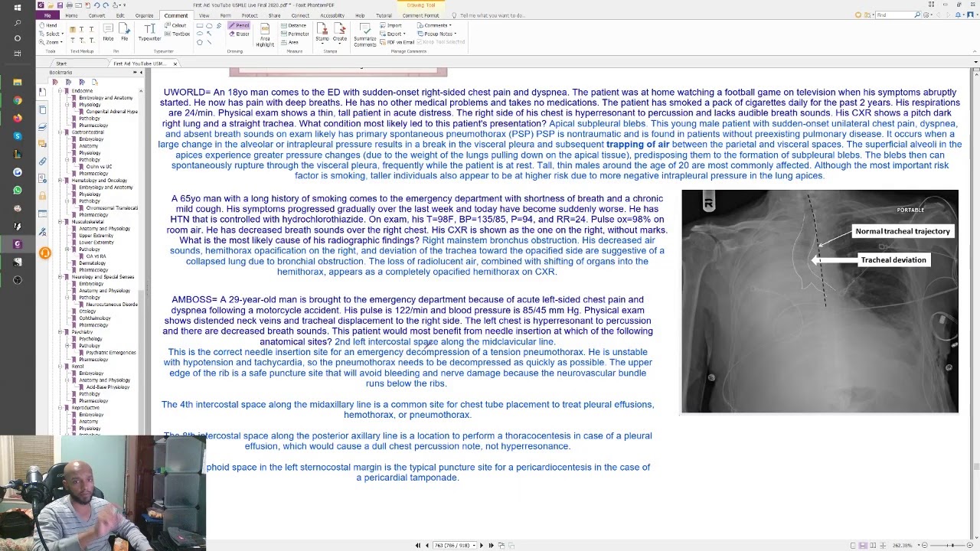Click the Save icon in title bar
This screenshot has height=551, width=980.
(x=60, y=5)
